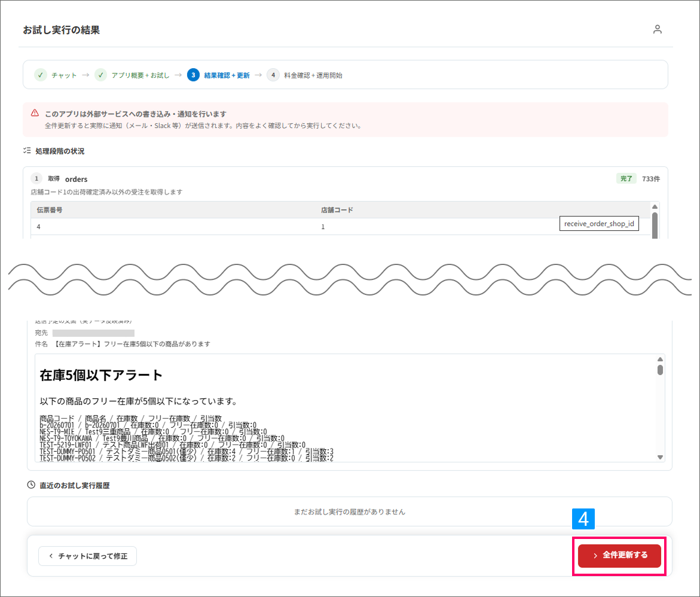
Task: Click the 完了 status badge
Action: (x=626, y=179)
